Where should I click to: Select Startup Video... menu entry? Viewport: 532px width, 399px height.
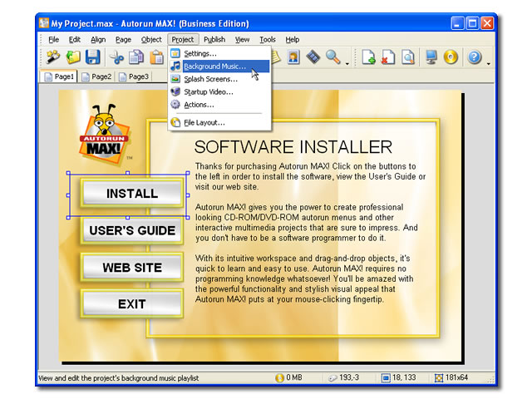[219, 92]
